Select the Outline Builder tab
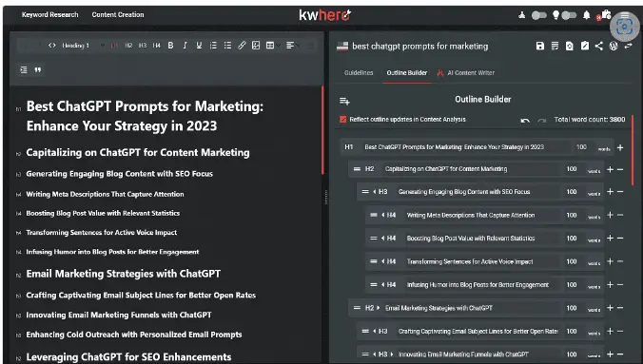 (x=407, y=73)
